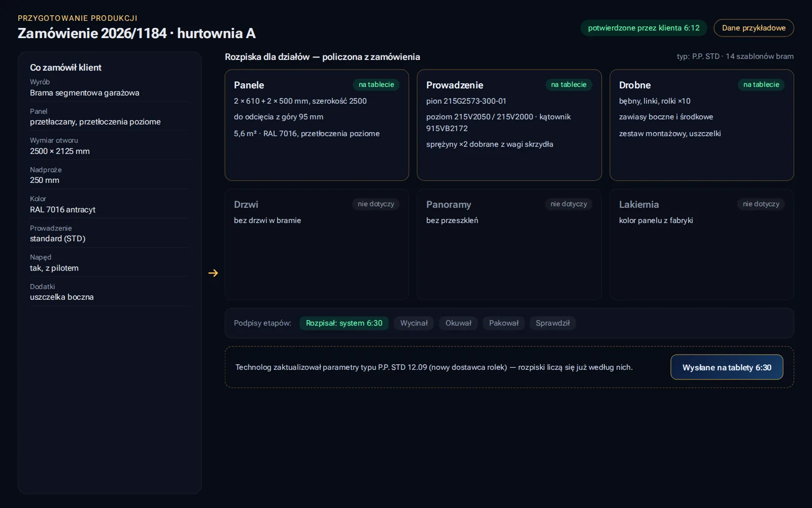Select the 'Pakował' stage signature chip
Screen dimensions: 812x508
(504, 323)
